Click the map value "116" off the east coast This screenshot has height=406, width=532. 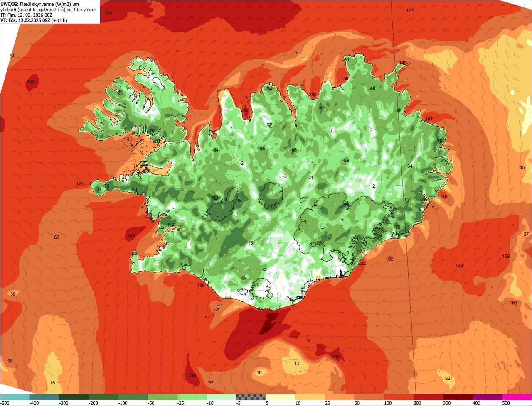pyautogui.click(x=443, y=196)
